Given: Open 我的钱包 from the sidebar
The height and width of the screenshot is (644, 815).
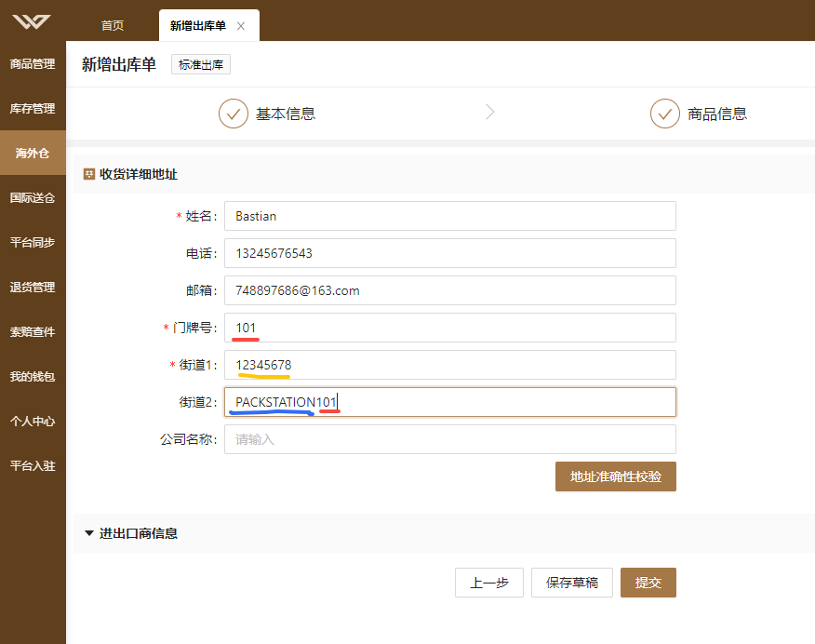Looking at the screenshot, I should 33,377.
